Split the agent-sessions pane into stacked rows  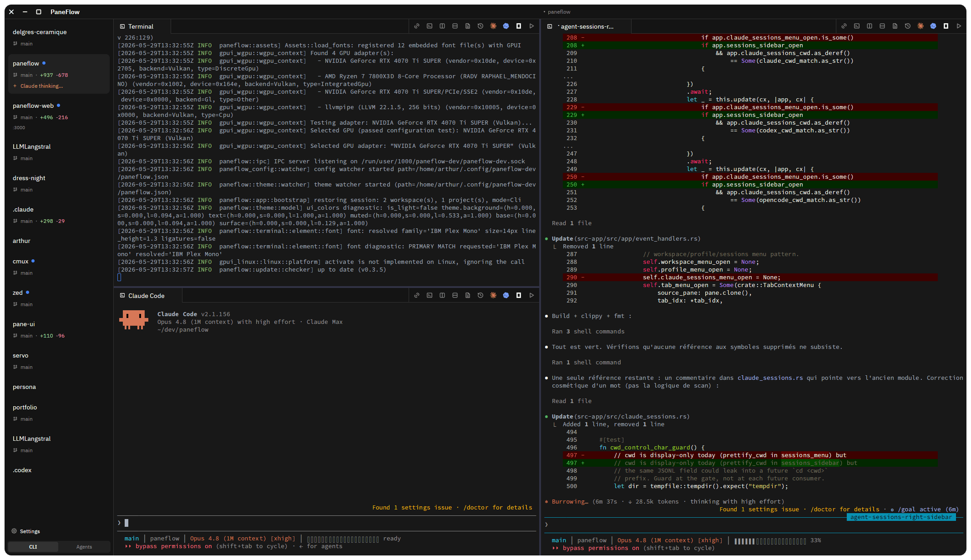882,26
